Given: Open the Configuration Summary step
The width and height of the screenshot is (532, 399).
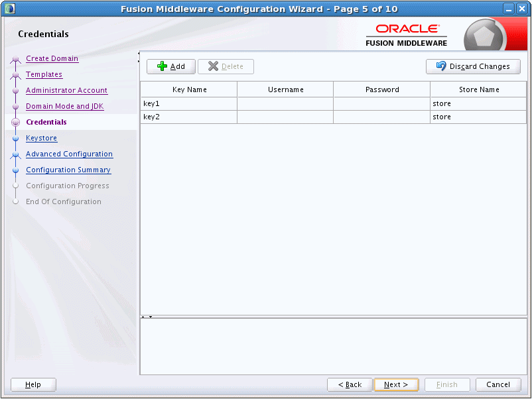Looking at the screenshot, I should [x=68, y=170].
